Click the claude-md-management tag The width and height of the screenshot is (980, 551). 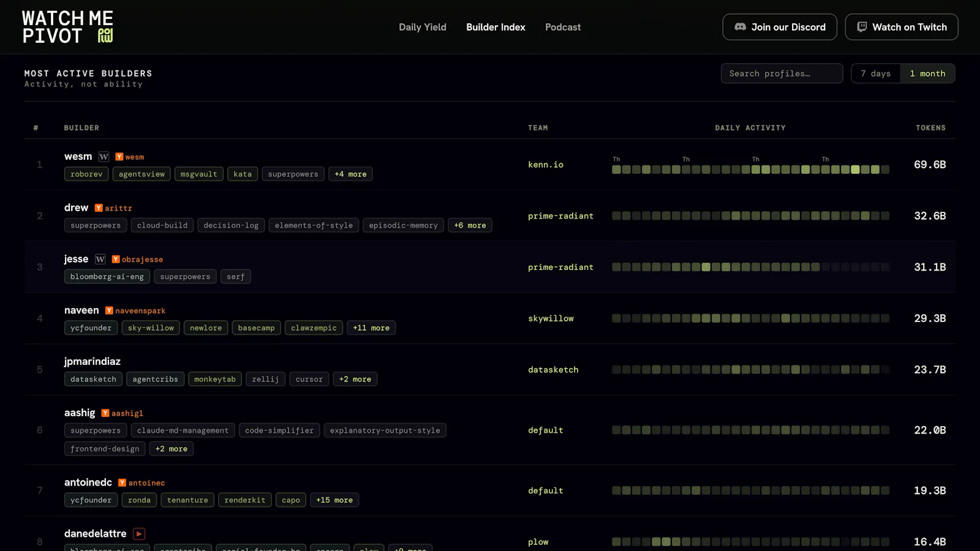pos(183,430)
